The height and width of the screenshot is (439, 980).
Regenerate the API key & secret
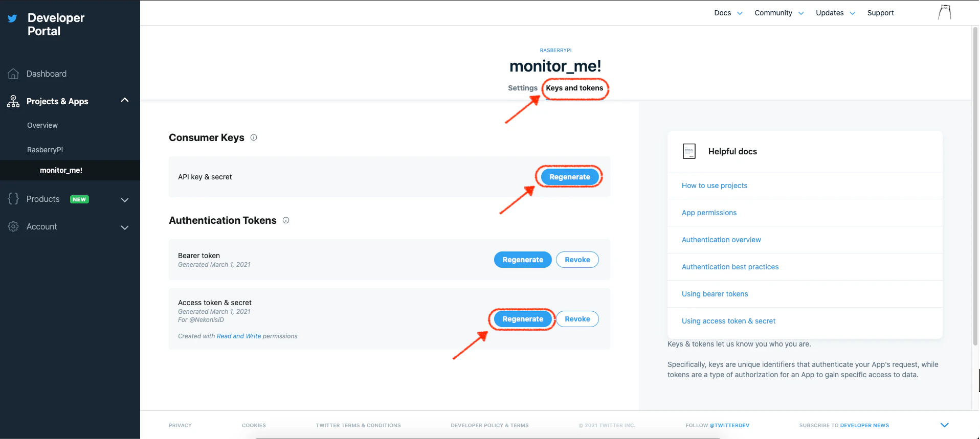(x=570, y=177)
